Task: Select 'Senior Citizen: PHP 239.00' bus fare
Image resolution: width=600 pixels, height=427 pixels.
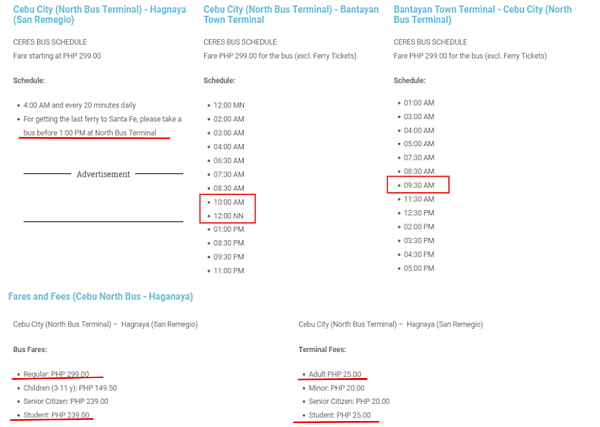Action: point(66,401)
